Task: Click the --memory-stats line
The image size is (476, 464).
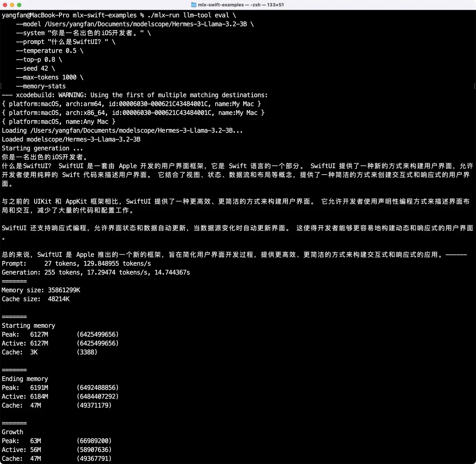Action: coord(41,86)
